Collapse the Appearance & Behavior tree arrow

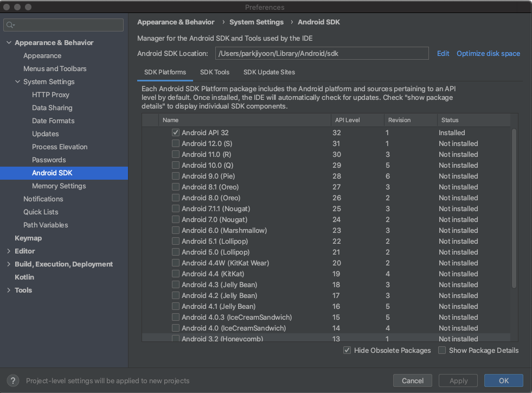(9, 42)
